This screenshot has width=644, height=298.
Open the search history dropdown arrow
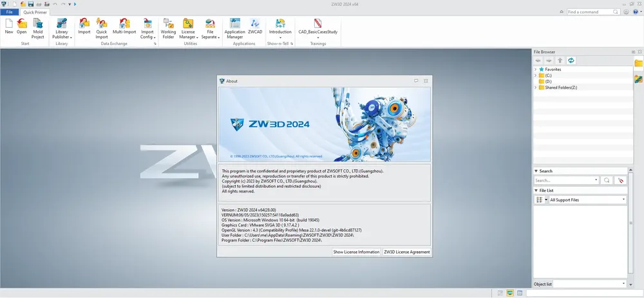coord(596,180)
